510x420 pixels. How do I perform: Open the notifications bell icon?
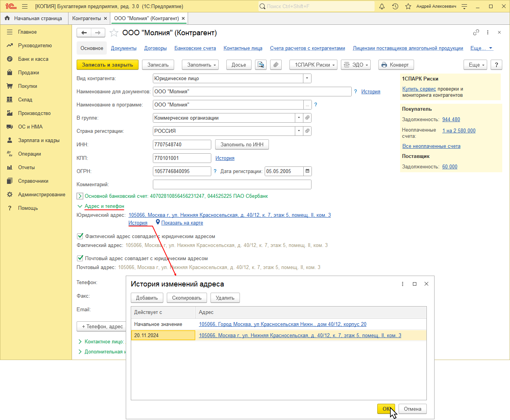pyautogui.click(x=382, y=6)
